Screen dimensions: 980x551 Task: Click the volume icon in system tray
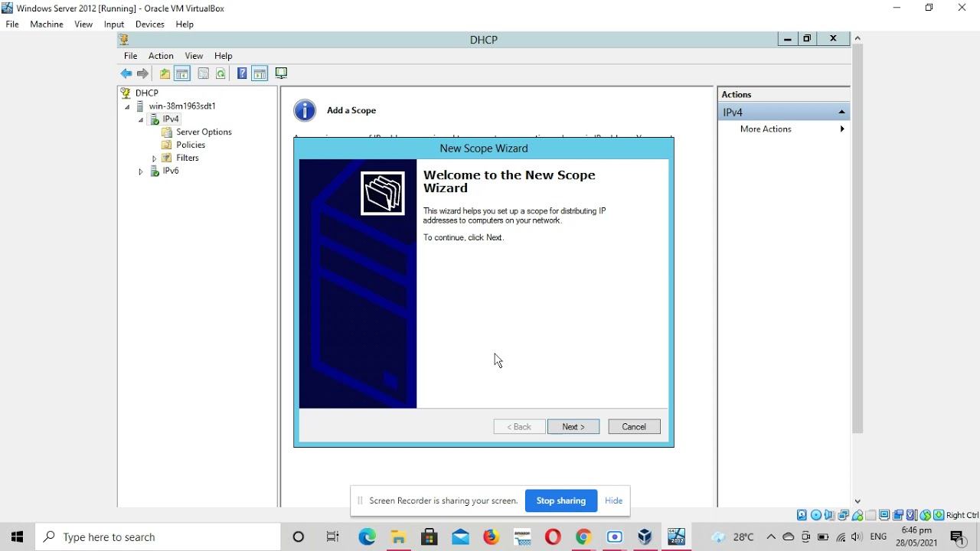pos(857,537)
